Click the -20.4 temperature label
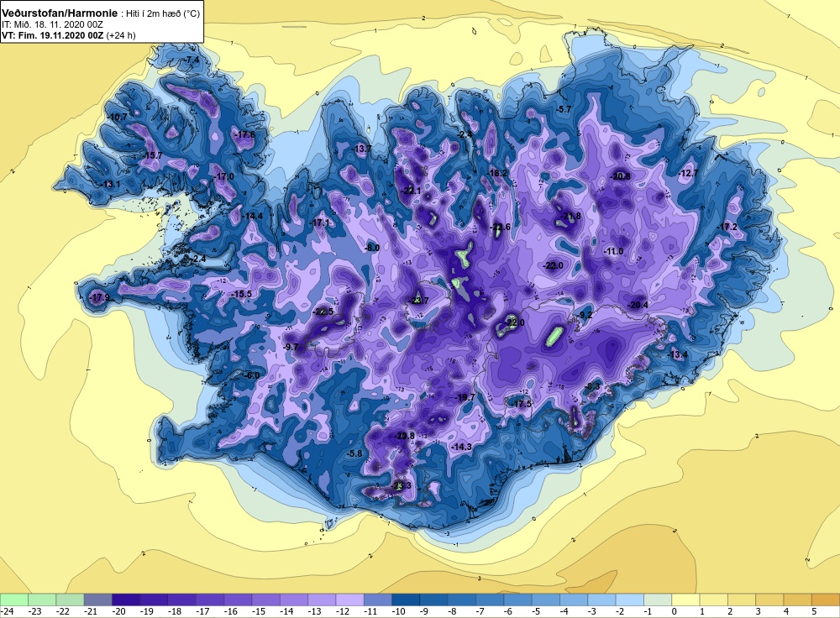Viewport: 840px width, 618px height. 638,305
